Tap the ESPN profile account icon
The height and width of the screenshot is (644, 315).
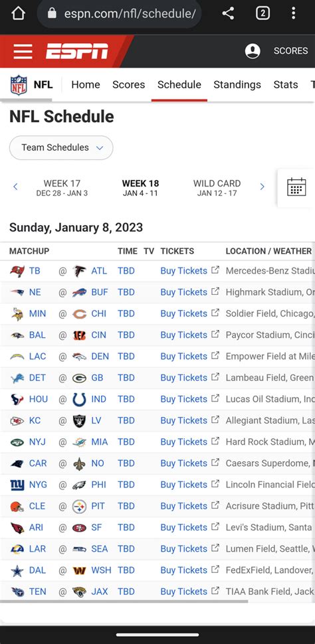[x=253, y=51]
